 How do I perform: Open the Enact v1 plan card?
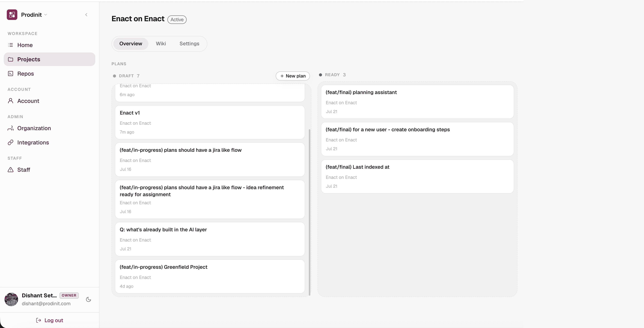210,122
